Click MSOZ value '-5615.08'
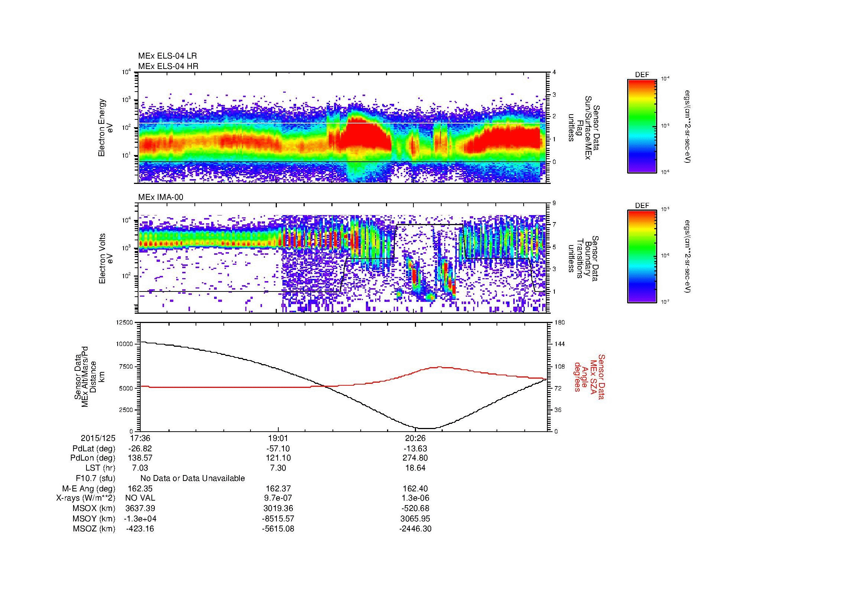This screenshot has height=613, width=868. point(278,529)
